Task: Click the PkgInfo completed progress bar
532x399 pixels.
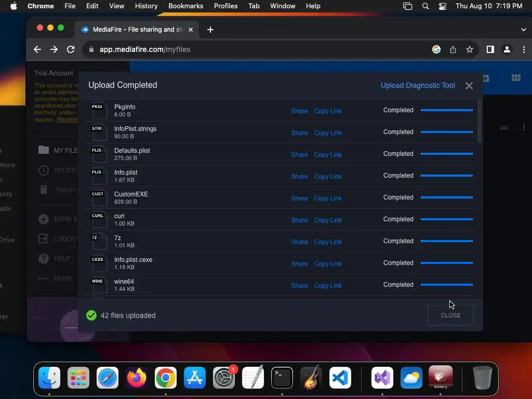Action: click(446, 110)
